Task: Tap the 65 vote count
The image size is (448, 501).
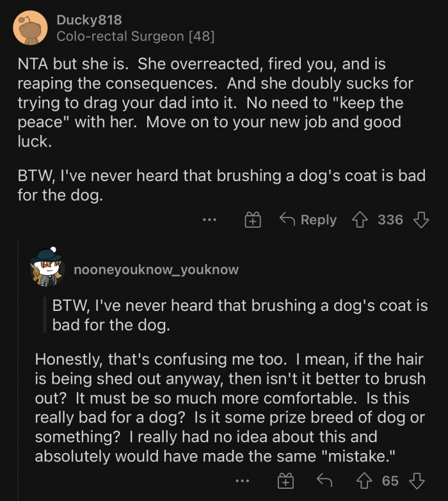Action: point(390,481)
